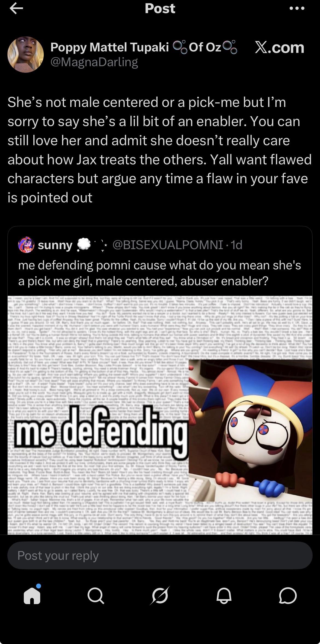Open the Search magnifier tab

tap(96, 596)
